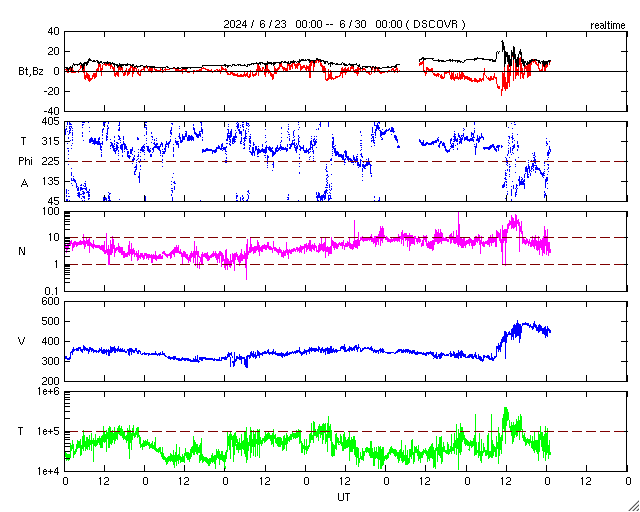The image size is (640, 512).
Task: Click the dashed 225 reference line in the Phi panel
Action: pyautogui.click(x=346, y=161)
